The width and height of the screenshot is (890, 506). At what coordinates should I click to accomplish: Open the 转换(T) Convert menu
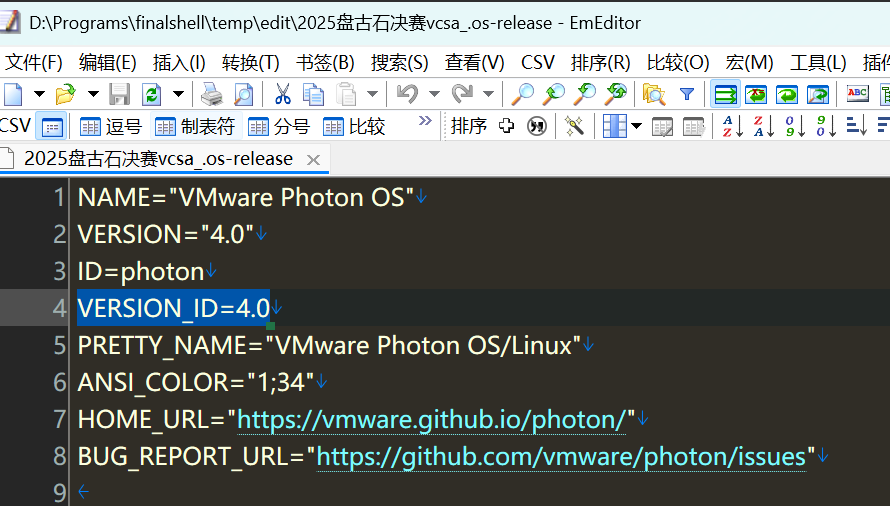(250, 62)
